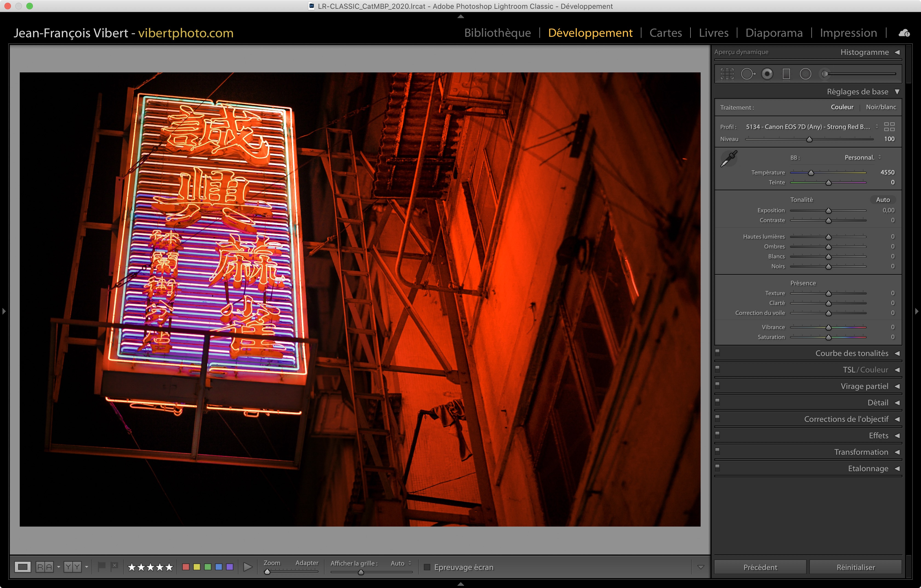
Task: Open the Impression module
Action: click(x=848, y=33)
